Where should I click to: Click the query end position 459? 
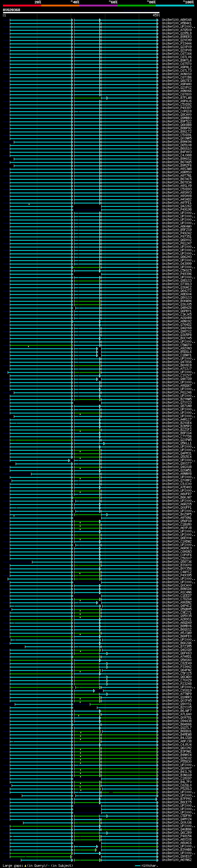point(155,15)
